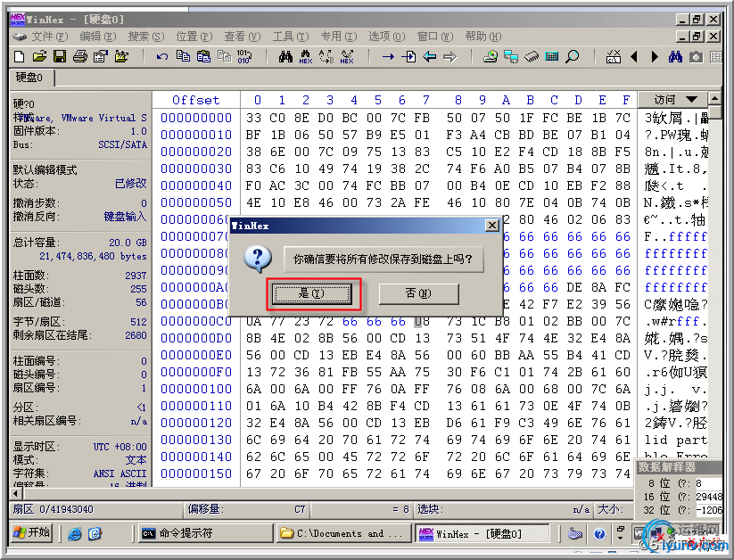This screenshot has height=560, width=734.
Task: Select offset row 000000000
Action: [196, 118]
